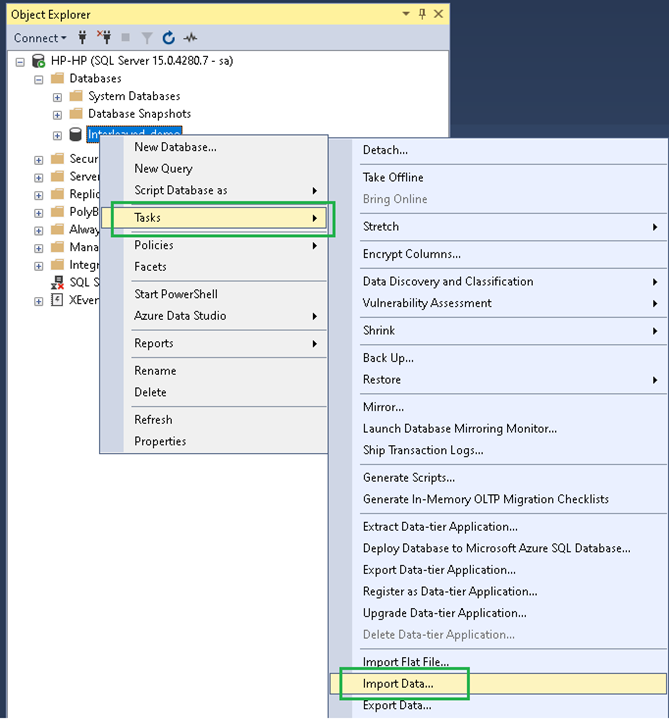
Task: Choose Refresh in context menu
Action: coord(214,420)
